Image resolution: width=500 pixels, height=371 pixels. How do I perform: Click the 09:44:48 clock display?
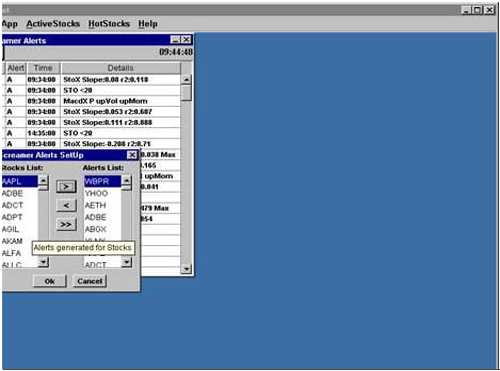[x=176, y=52]
